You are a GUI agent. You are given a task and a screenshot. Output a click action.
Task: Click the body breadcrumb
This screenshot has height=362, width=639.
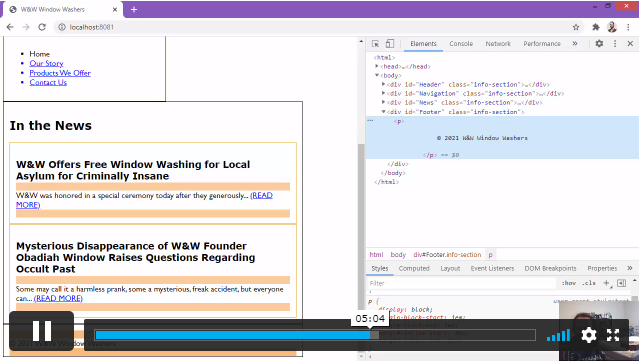click(398, 254)
